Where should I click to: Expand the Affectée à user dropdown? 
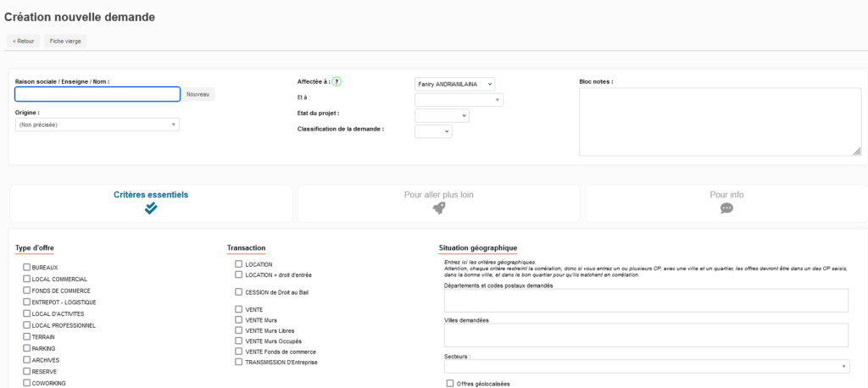coord(454,84)
